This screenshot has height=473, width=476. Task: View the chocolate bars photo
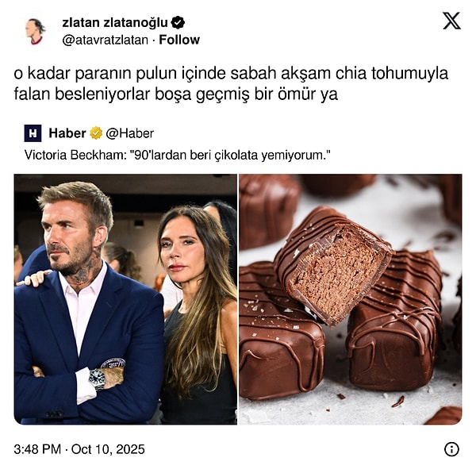point(351,299)
